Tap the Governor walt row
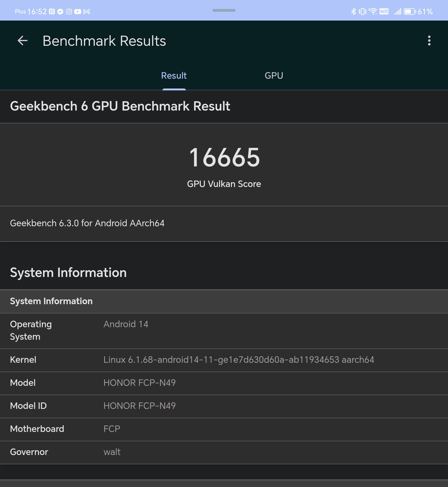The image size is (448, 487). [224, 452]
